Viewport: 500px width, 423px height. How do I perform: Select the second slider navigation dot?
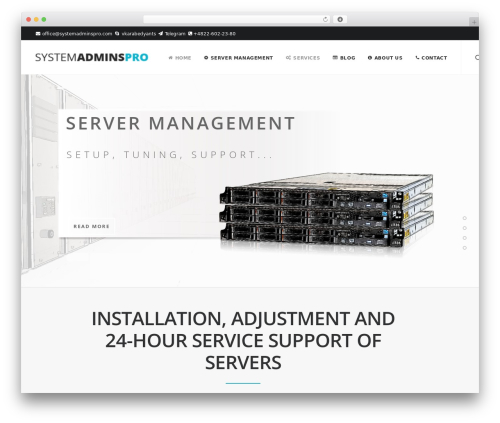coord(465,228)
